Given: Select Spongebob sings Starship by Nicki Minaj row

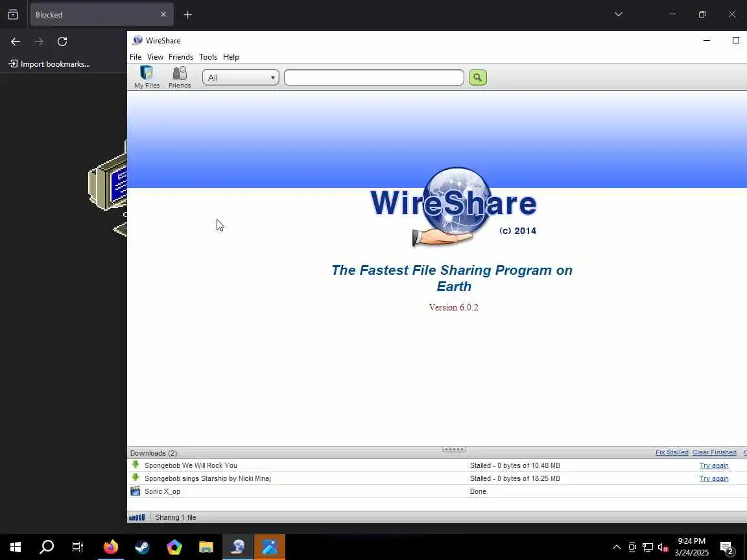Looking at the screenshot, I should (x=437, y=478).
